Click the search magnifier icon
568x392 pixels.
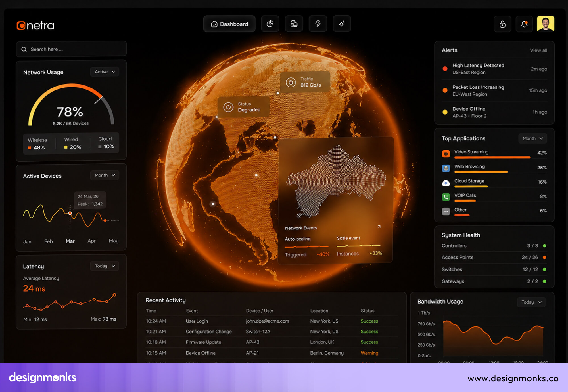pos(24,49)
